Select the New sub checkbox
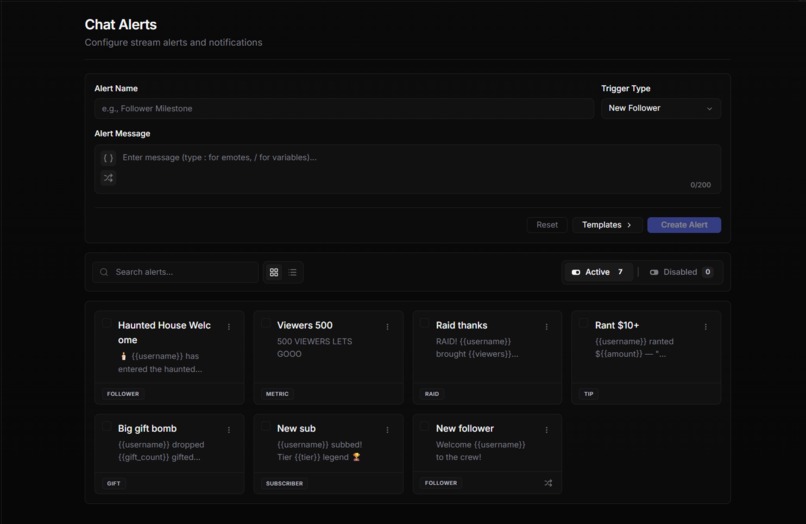The width and height of the screenshot is (806, 524). tap(266, 426)
